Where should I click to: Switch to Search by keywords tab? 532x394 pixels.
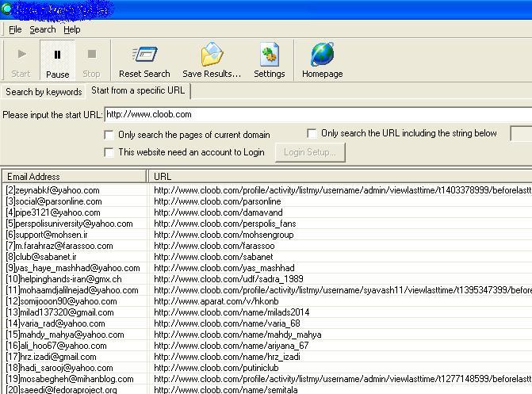44,92
